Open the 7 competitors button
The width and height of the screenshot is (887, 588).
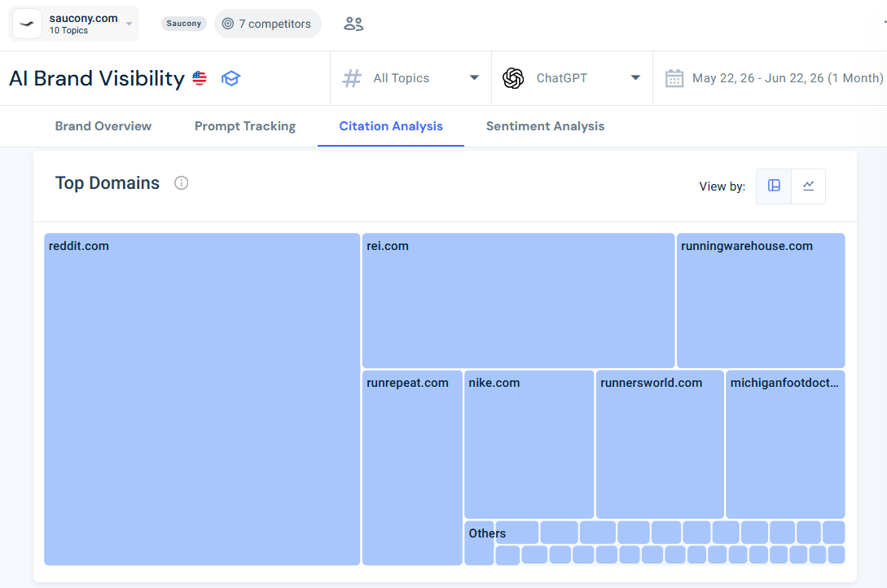(x=268, y=24)
